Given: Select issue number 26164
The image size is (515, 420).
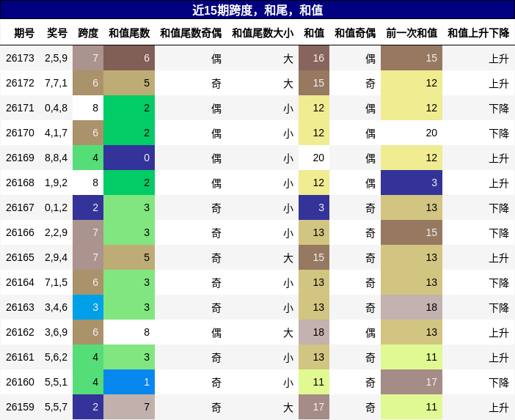Looking at the screenshot, I should click(20, 282).
